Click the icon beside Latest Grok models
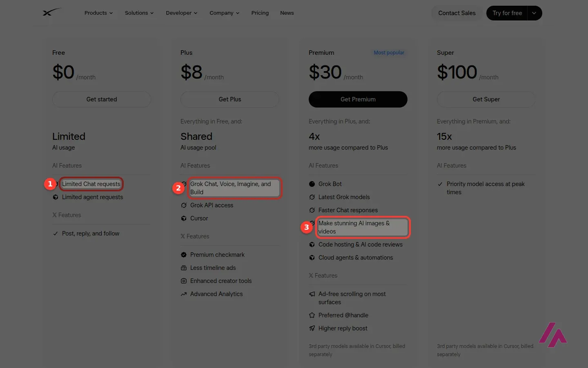The width and height of the screenshot is (588, 368). (312, 197)
